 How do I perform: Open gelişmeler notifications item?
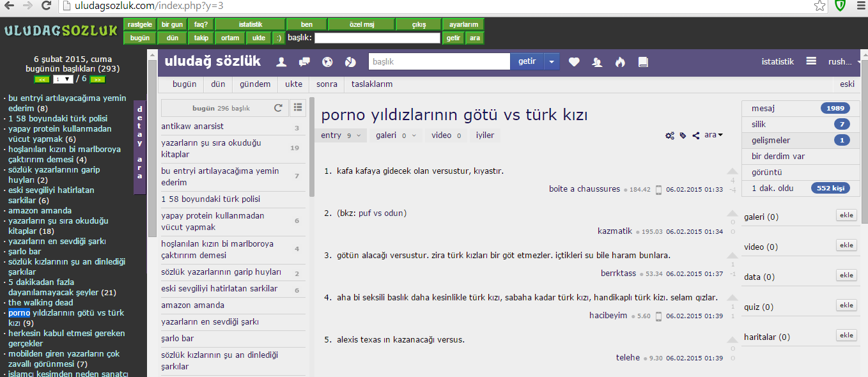click(x=800, y=141)
